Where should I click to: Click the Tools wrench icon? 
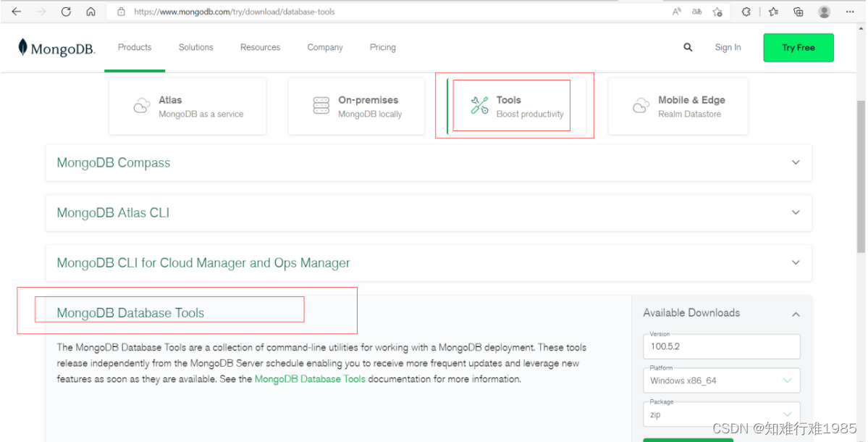479,106
